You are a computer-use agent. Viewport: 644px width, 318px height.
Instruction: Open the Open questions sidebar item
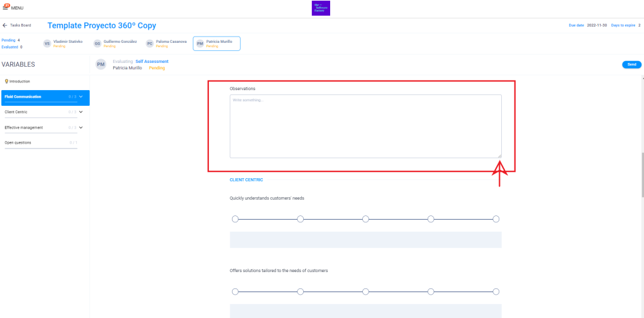18,142
